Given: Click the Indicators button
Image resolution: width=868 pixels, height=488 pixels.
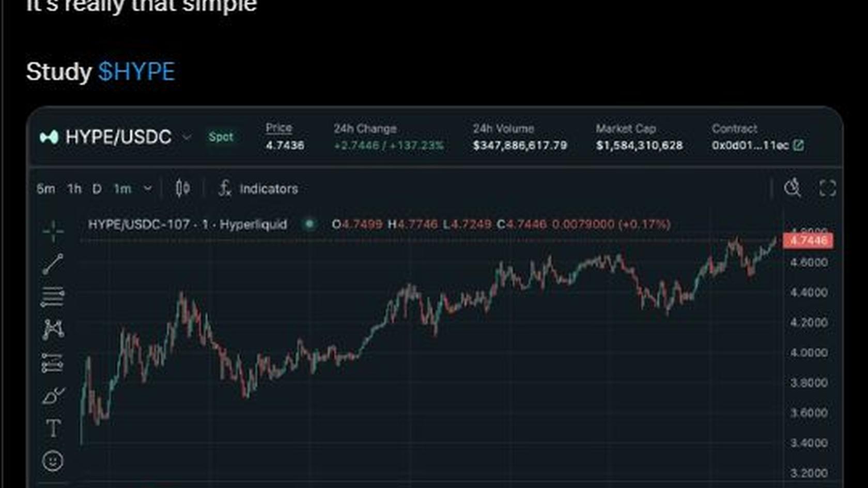Looking at the screenshot, I should click(258, 189).
